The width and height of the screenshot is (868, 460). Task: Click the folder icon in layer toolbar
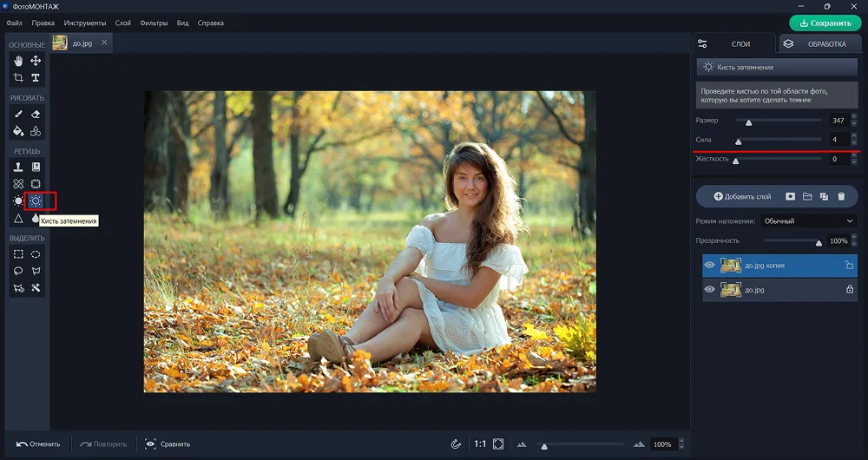click(x=807, y=196)
